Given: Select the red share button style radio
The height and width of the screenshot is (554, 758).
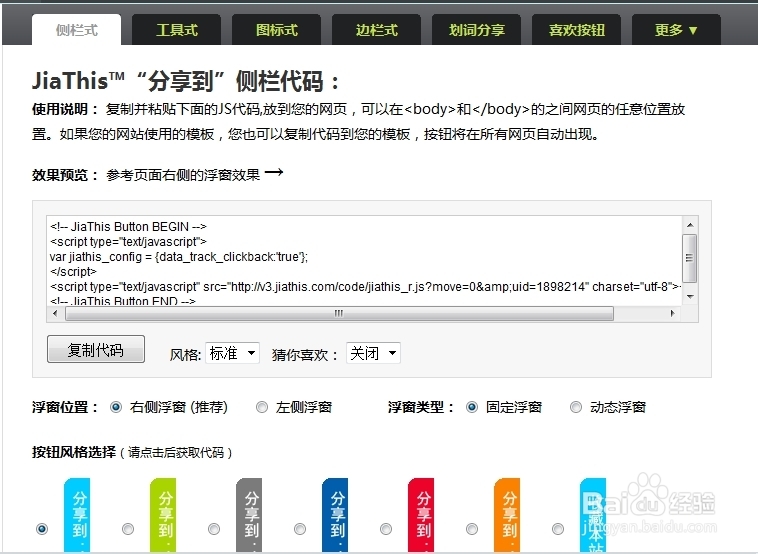Looking at the screenshot, I should tap(386, 529).
